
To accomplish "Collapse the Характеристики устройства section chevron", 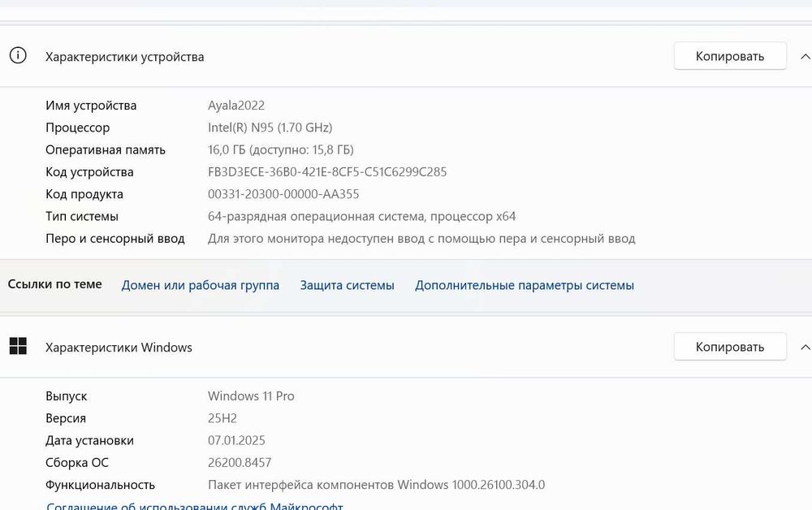I will 805,56.
